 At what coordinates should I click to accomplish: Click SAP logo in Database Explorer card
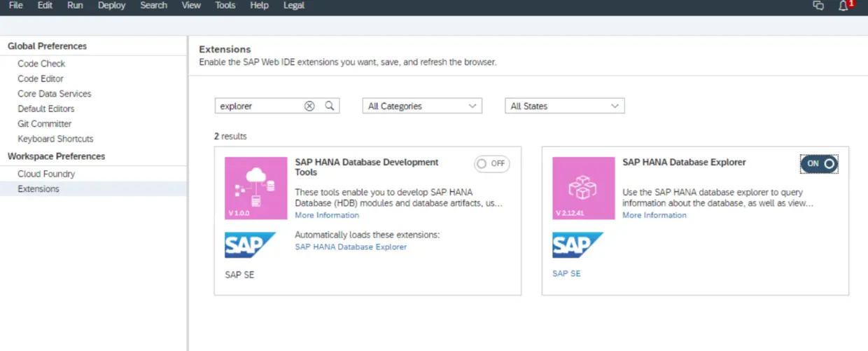(x=578, y=245)
